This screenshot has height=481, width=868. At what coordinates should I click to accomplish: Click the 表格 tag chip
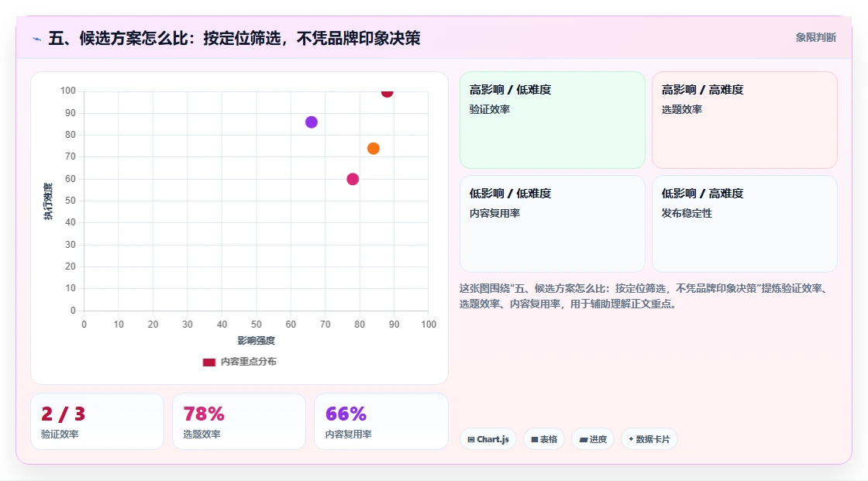coord(544,439)
